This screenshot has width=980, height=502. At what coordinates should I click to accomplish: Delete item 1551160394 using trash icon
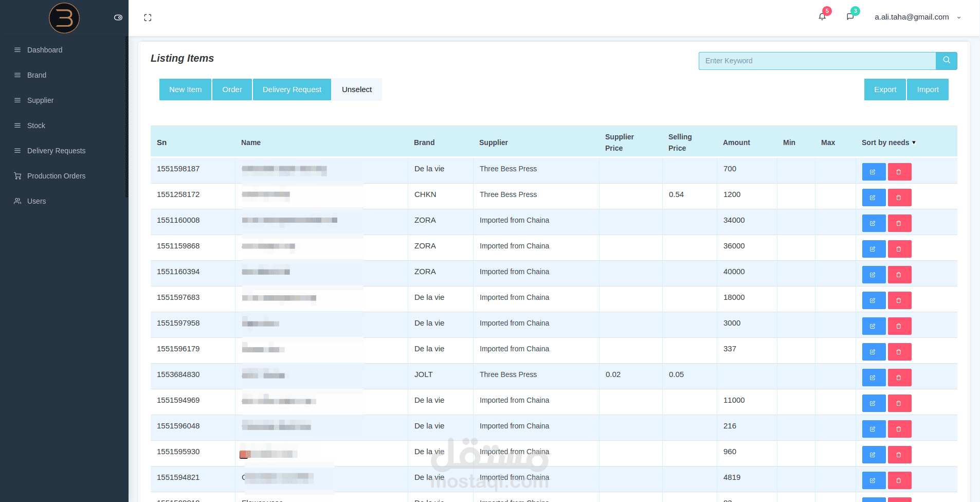(899, 275)
